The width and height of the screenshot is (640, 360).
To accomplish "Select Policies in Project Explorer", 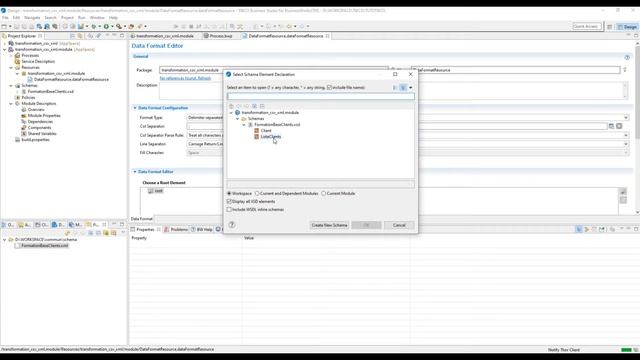I will tap(28, 98).
